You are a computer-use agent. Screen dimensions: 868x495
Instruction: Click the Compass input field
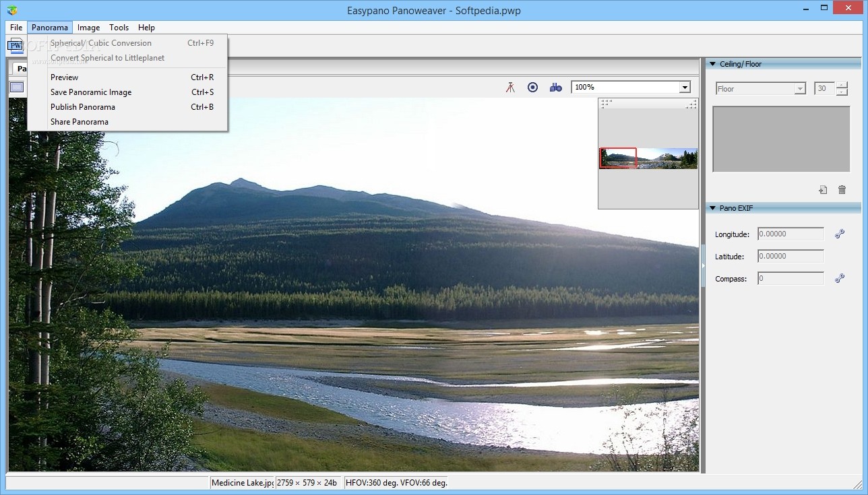pos(790,278)
